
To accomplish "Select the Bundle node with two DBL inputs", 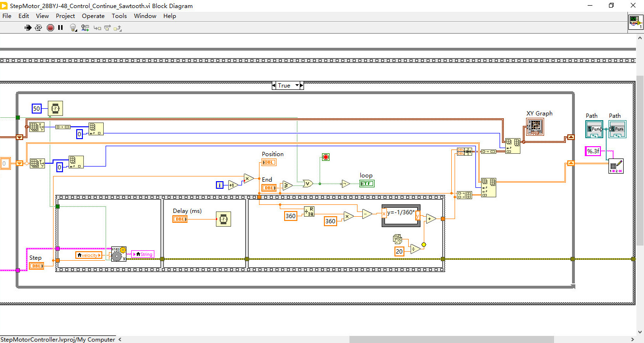I will (x=464, y=151).
